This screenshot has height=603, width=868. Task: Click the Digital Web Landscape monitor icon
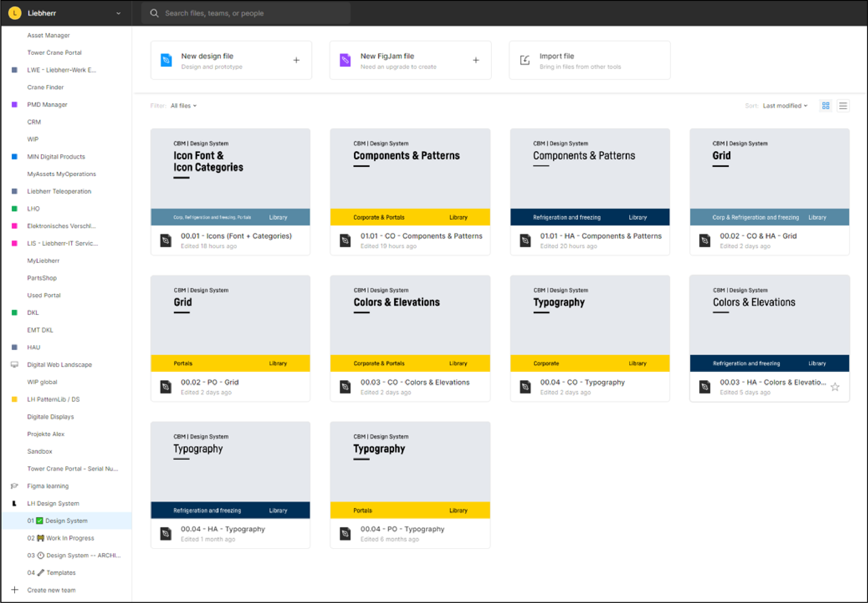pos(14,365)
